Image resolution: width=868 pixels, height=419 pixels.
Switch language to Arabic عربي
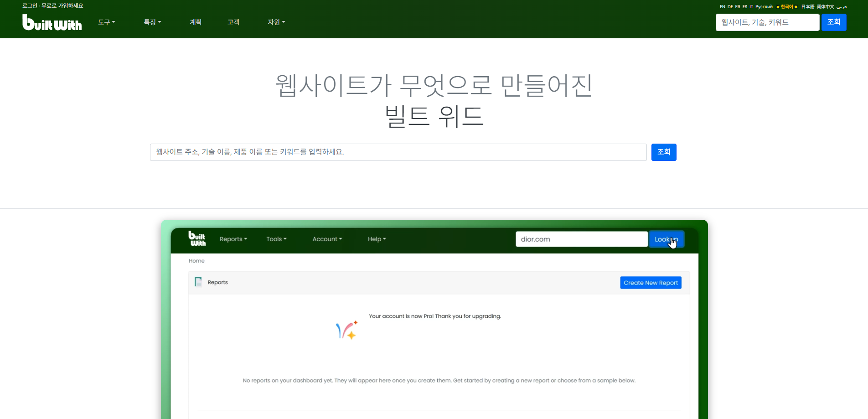(842, 7)
